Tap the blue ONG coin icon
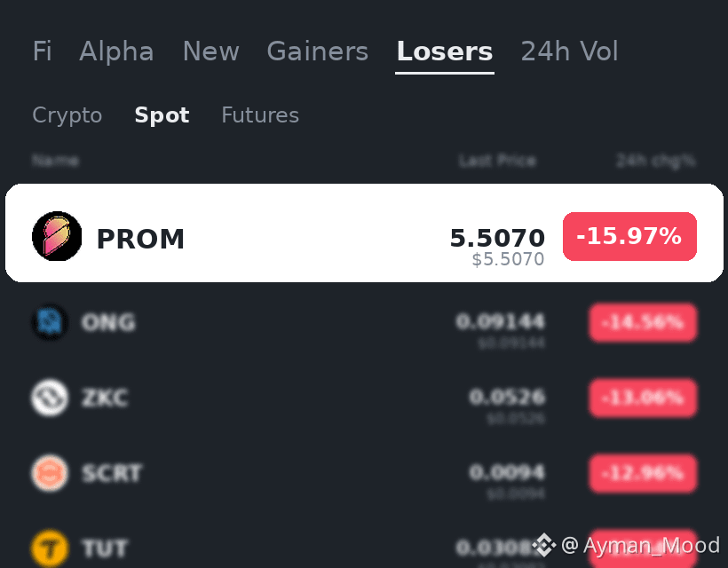The height and width of the screenshot is (568, 728). tap(50, 321)
